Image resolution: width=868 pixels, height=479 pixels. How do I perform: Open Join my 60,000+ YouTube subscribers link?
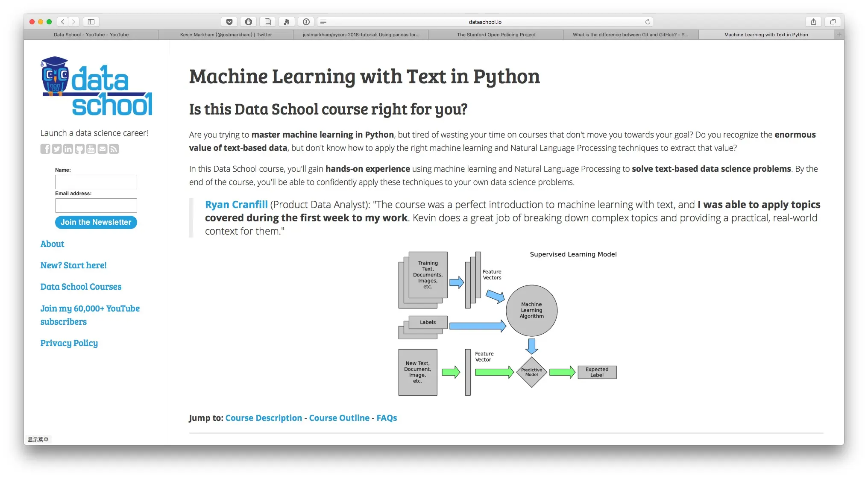click(x=90, y=315)
